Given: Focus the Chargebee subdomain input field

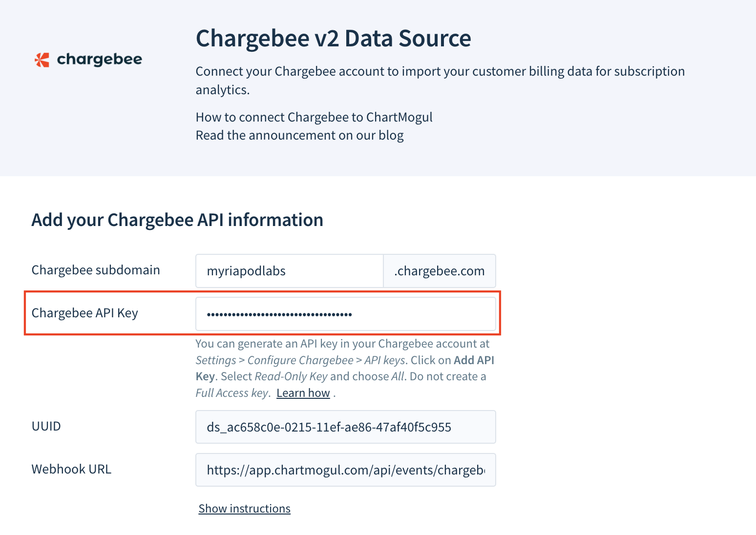Looking at the screenshot, I should [x=290, y=271].
